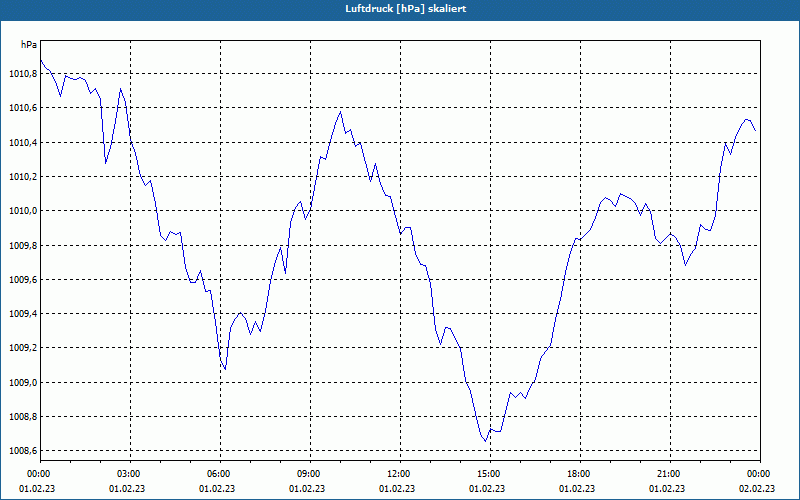
Task: Click the 02.02.23 date label
Action: pyautogui.click(x=757, y=489)
